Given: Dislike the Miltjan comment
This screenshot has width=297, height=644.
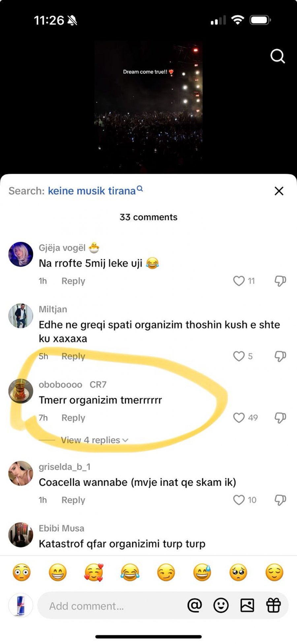Looking at the screenshot, I should point(280,356).
